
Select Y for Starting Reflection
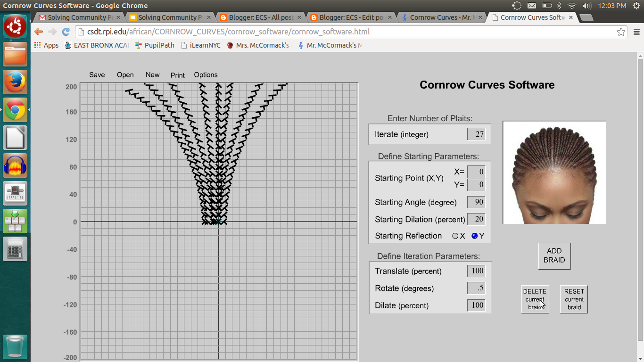point(475,236)
